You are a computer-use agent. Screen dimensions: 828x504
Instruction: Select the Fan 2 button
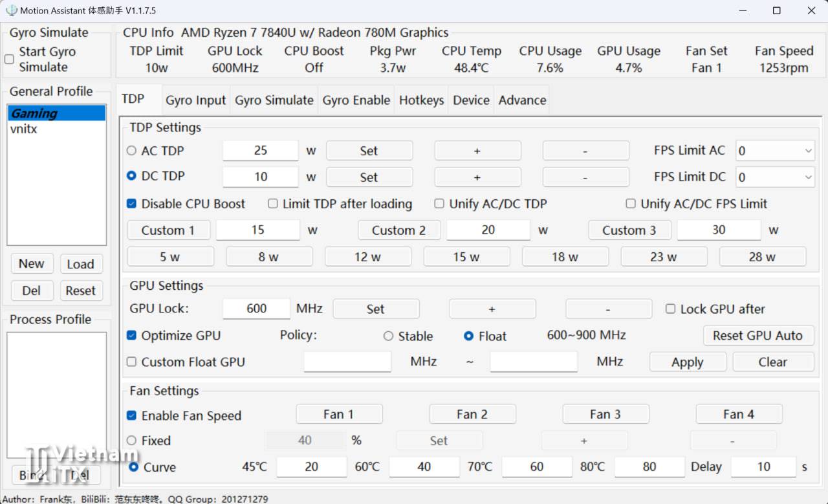[x=472, y=414]
